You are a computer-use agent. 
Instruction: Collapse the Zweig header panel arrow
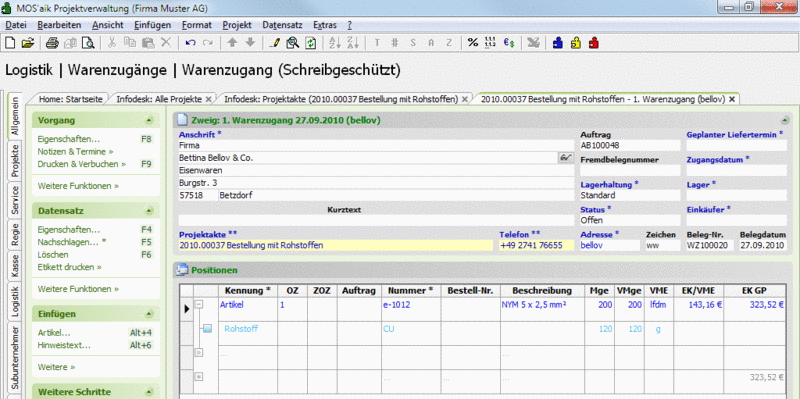[784, 120]
